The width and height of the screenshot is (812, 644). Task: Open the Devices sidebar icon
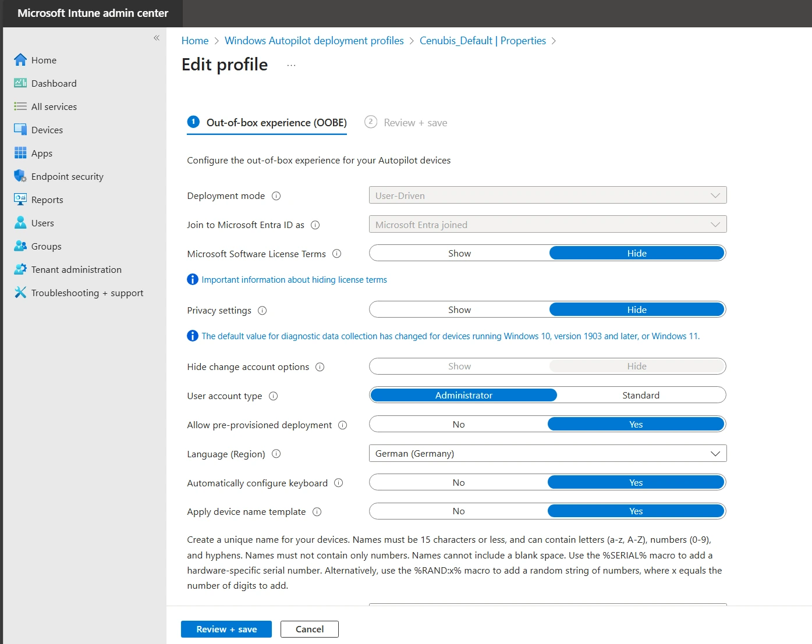click(x=20, y=130)
